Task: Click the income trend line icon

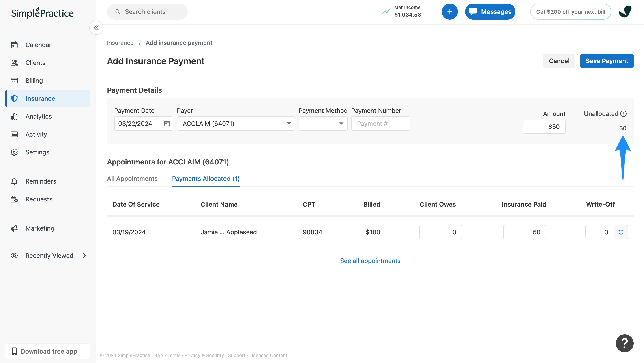Action: [386, 11]
